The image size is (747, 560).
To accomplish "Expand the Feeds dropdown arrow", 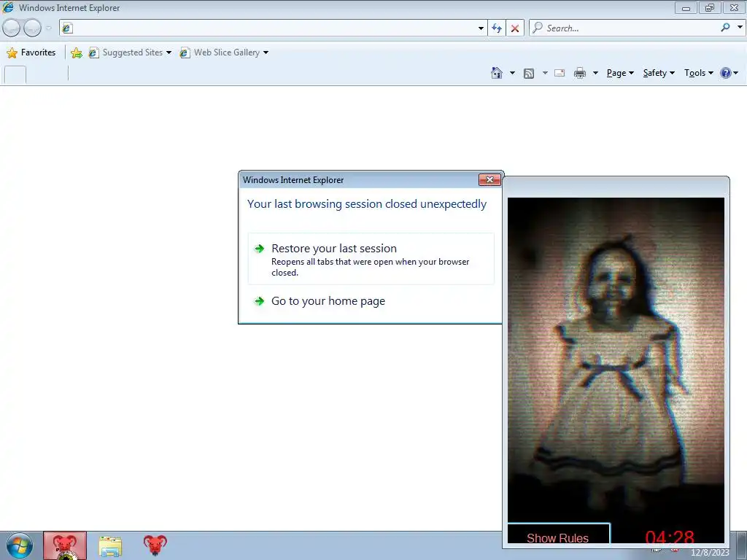I will click(x=545, y=73).
